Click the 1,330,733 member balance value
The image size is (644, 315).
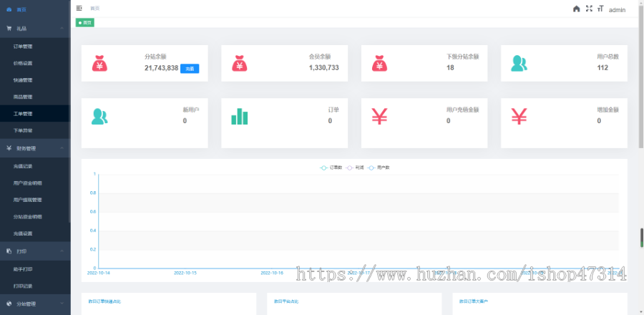324,68
